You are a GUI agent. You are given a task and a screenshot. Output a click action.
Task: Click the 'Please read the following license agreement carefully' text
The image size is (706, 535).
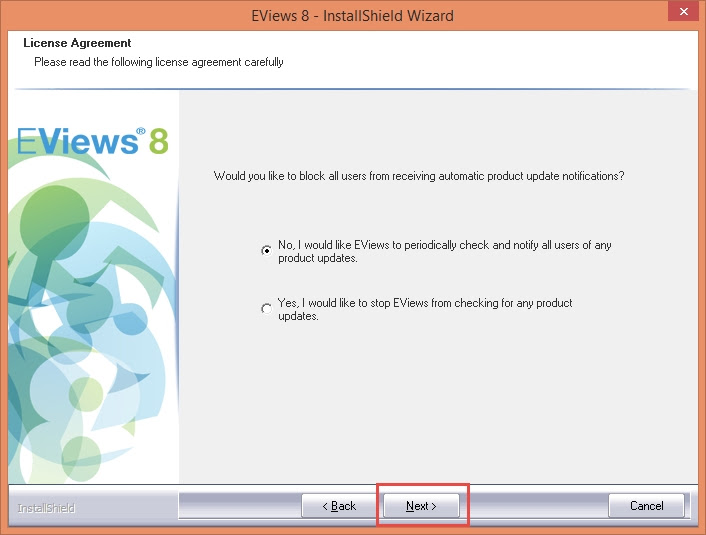pos(158,62)
